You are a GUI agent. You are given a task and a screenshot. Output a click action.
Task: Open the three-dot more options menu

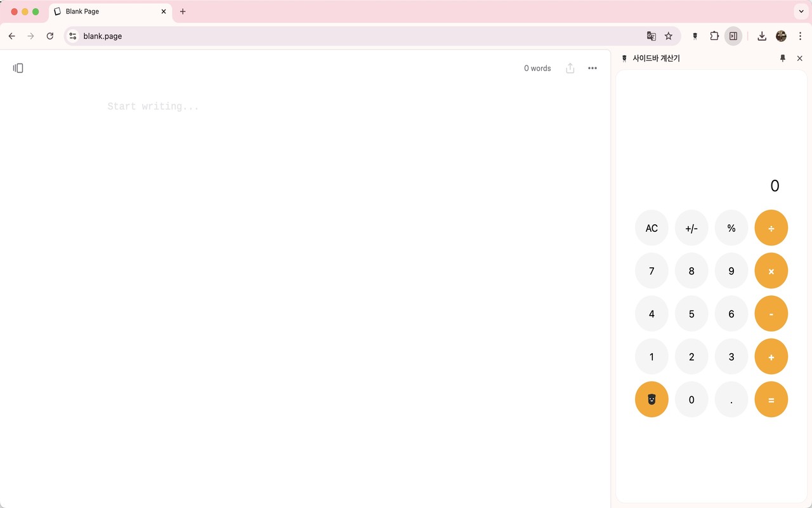pyautogui.click(x=593, y=68)
